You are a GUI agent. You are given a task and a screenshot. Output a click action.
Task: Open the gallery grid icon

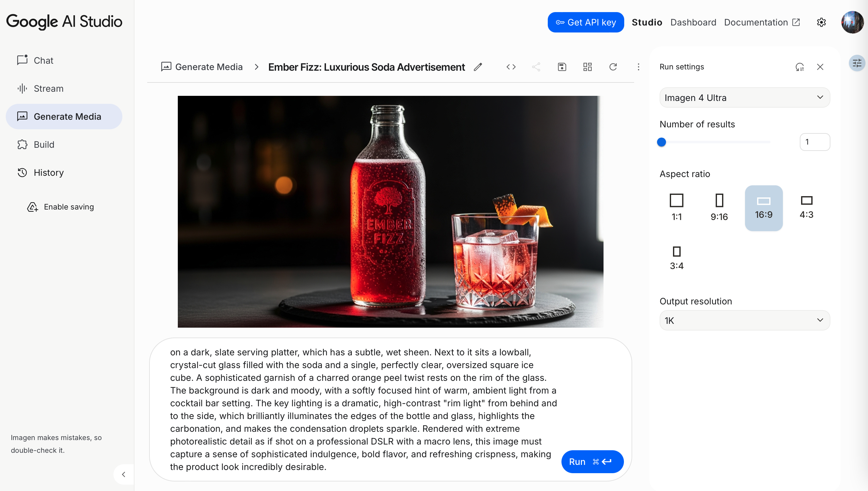(588, 67)
